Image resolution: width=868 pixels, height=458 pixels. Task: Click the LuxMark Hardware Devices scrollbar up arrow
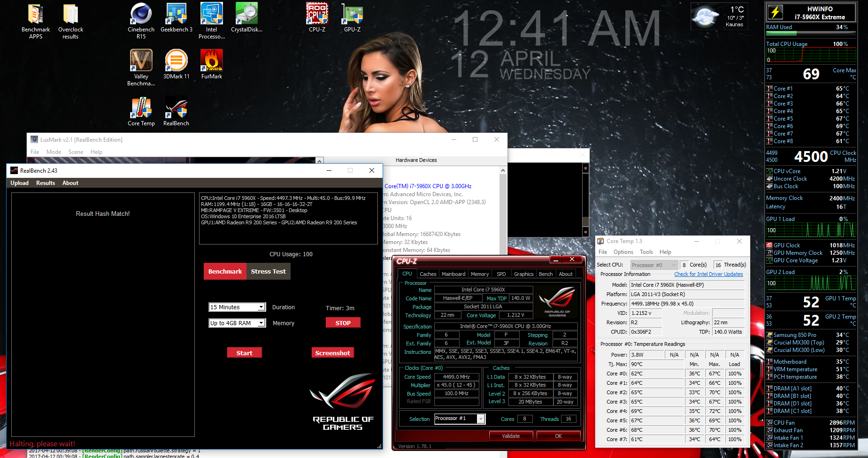503,171
